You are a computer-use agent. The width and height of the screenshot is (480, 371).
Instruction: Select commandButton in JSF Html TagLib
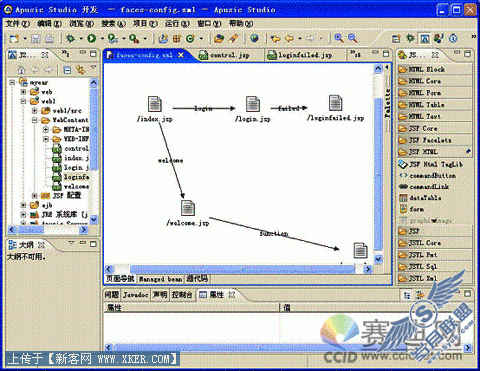(432, 175)
